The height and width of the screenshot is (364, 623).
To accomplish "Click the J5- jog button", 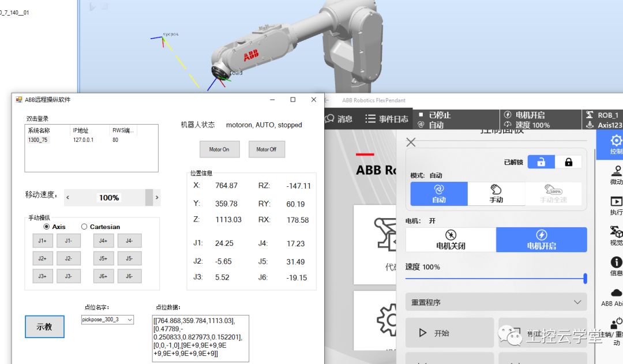I will coord(130,258).
